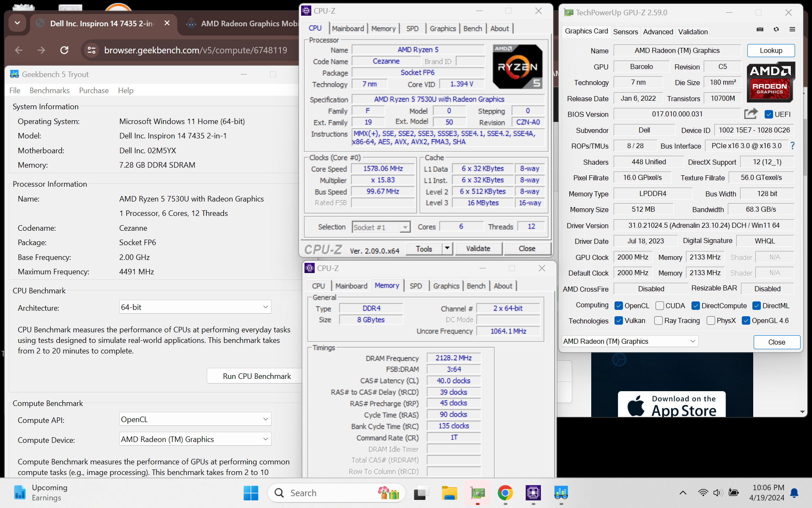Toggle the PhysX checkbox
This screenshot has width=812, height=508.
(x=711, y=320)
